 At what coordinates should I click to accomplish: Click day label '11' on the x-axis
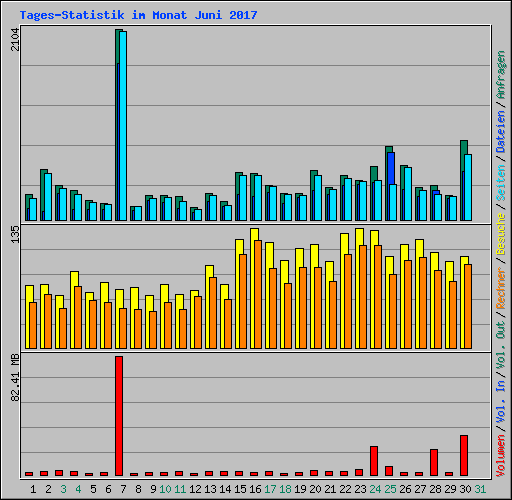pos(180,489)
